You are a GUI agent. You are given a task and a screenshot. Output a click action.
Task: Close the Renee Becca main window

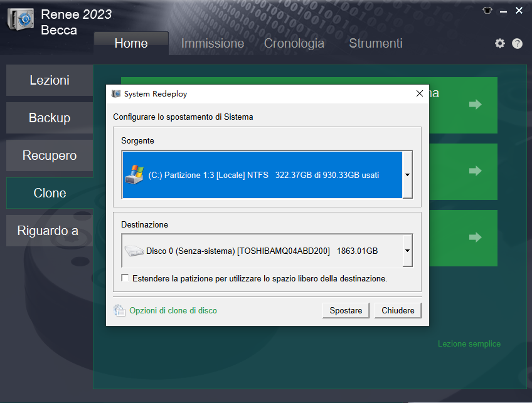point(519,11)
